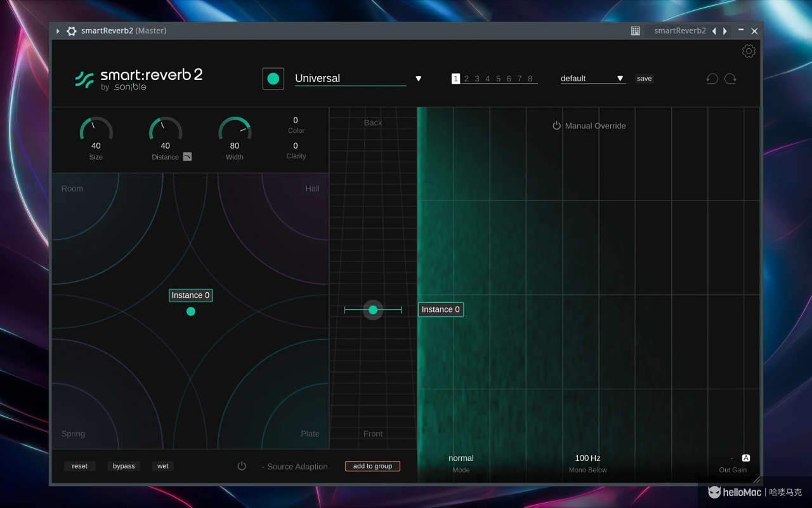
Task: Select state slot 1
Action: coord(455,79)
